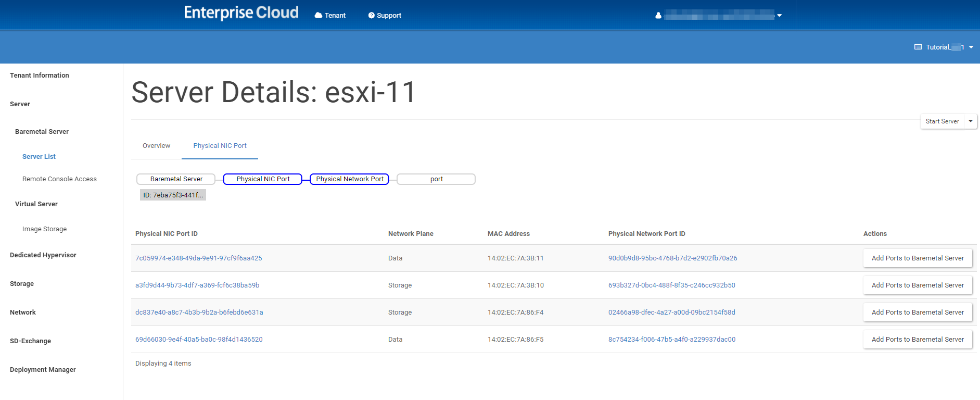Open NIC port ID 7c059974 link
The width and height of the screenshot is (980, 400).
tap(198, 258)
